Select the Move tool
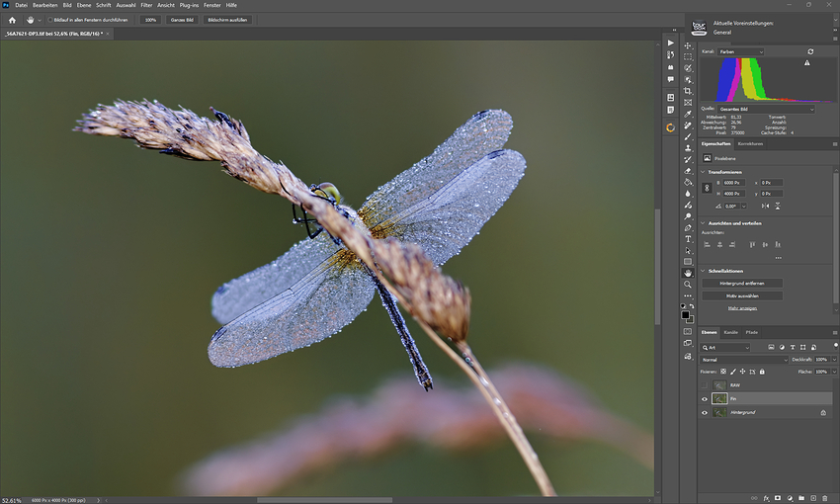Screen dimensions: 840x504 pos(688,45)
